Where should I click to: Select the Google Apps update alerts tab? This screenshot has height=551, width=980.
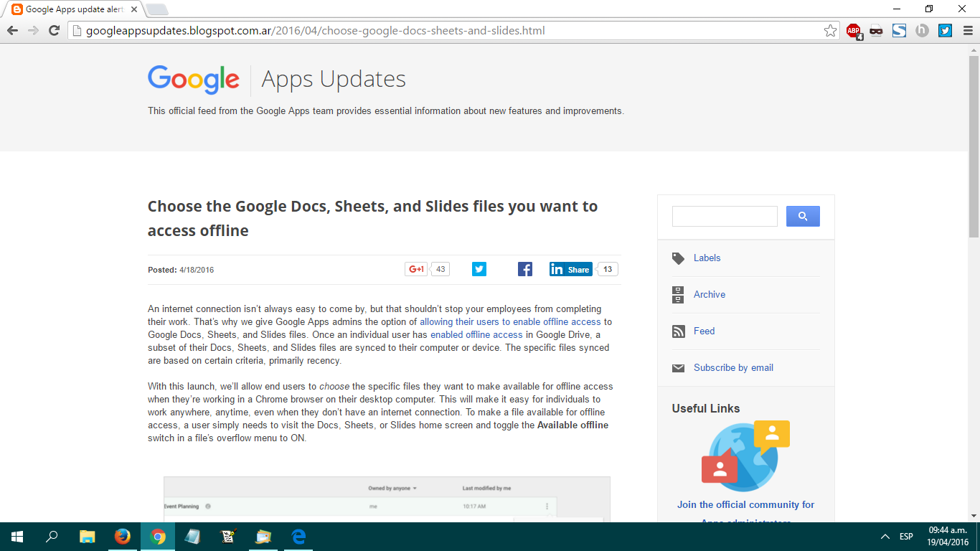pos(72,9)
